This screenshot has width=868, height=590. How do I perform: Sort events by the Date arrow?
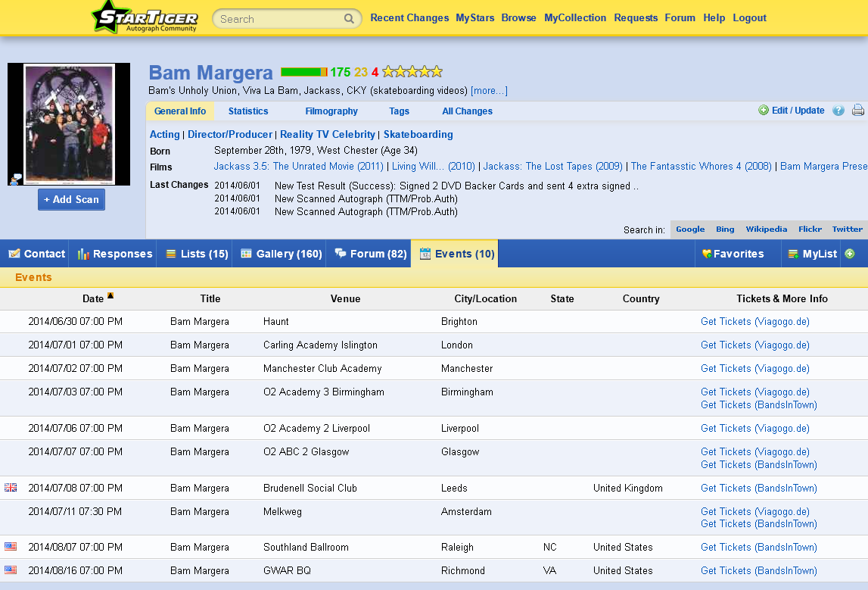[110, 296]
